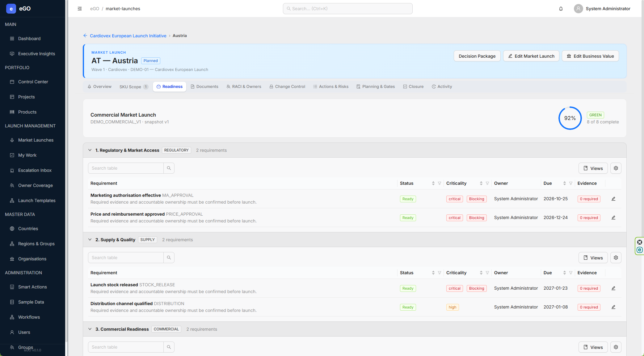Click 0 required evidence badge for Marketing authorisation
This screenshot has height=356, width=644.
pos(589,199)
